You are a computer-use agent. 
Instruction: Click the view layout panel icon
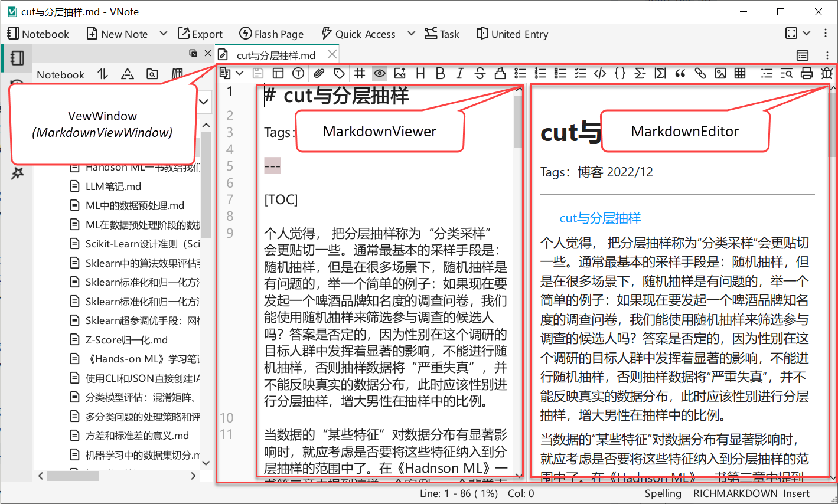(x=278, y=73)
